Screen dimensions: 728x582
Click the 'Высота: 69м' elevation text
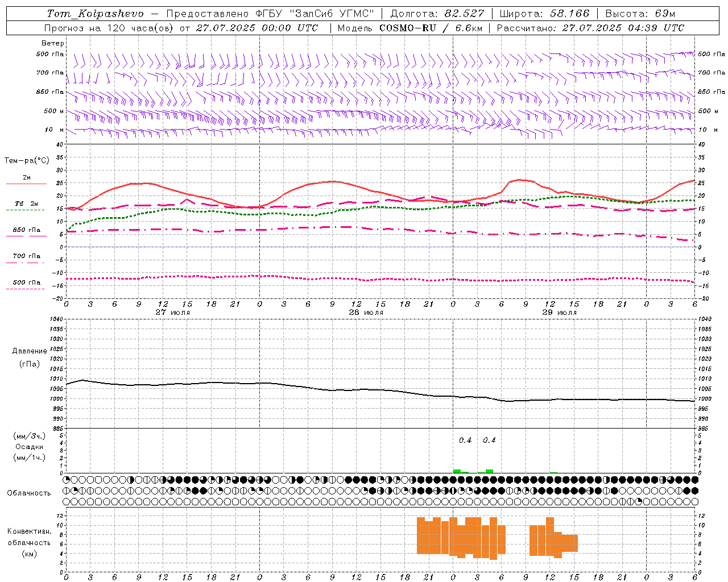coord(640,14)
